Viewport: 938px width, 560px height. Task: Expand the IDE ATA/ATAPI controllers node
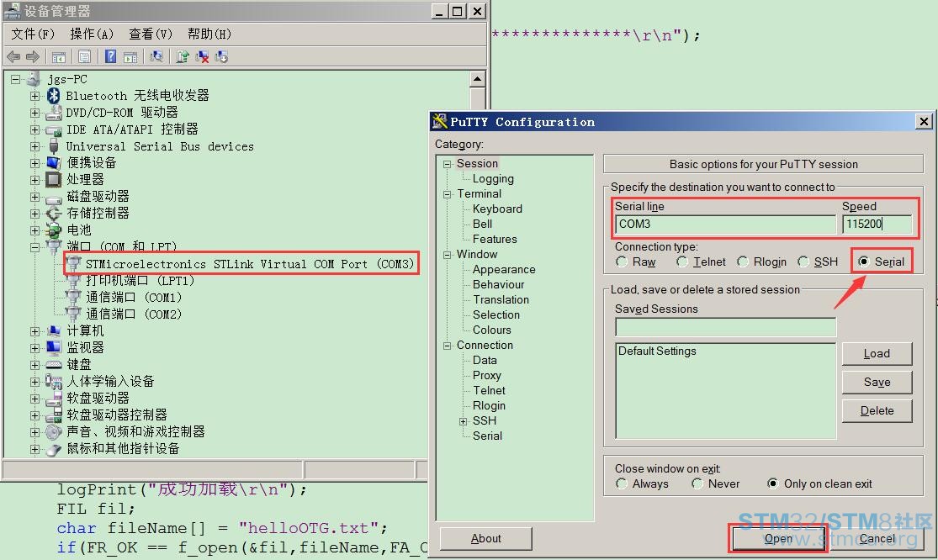click(34, 129)
